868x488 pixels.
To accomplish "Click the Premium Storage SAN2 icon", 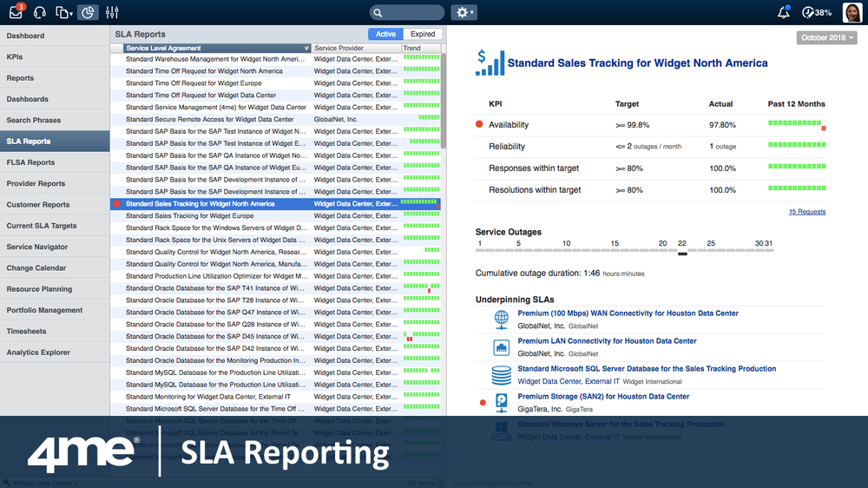I will pyautogui.click(x=502, y=403).
